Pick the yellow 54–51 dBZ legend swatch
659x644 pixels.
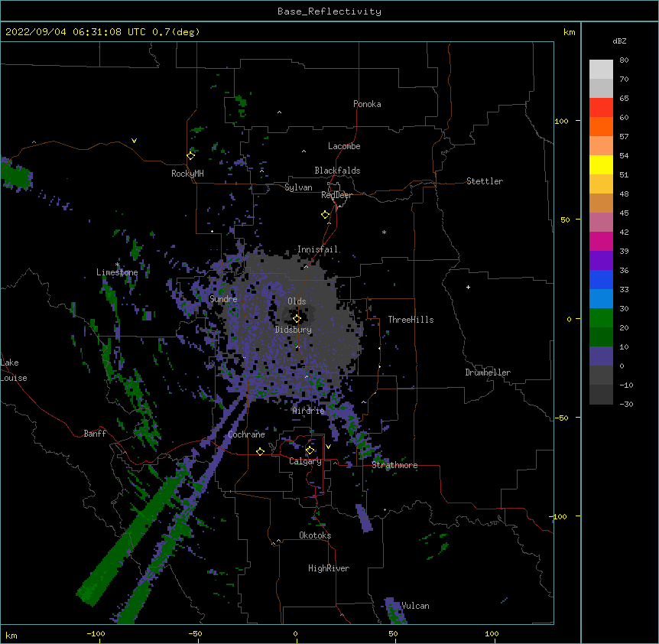pos(601,164)
